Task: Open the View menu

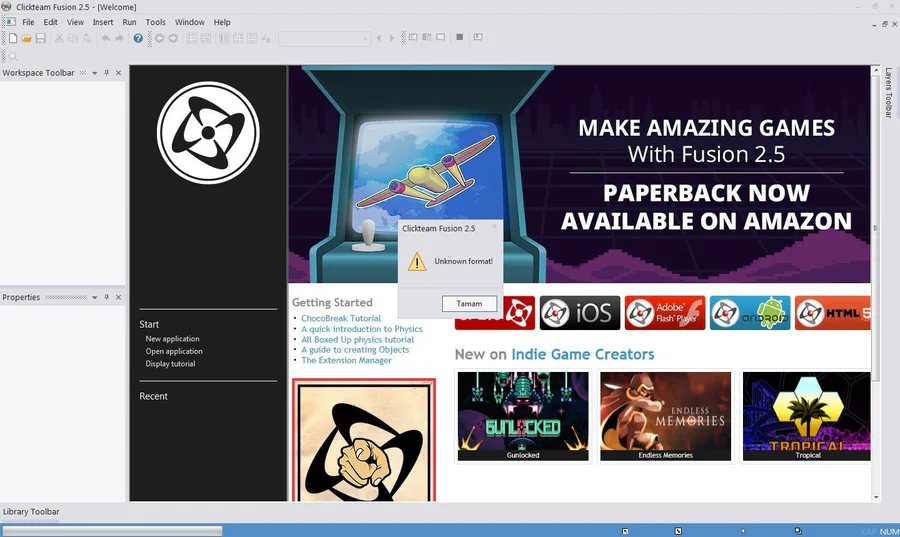Action: pyautogui.click(x=75, y=22)
